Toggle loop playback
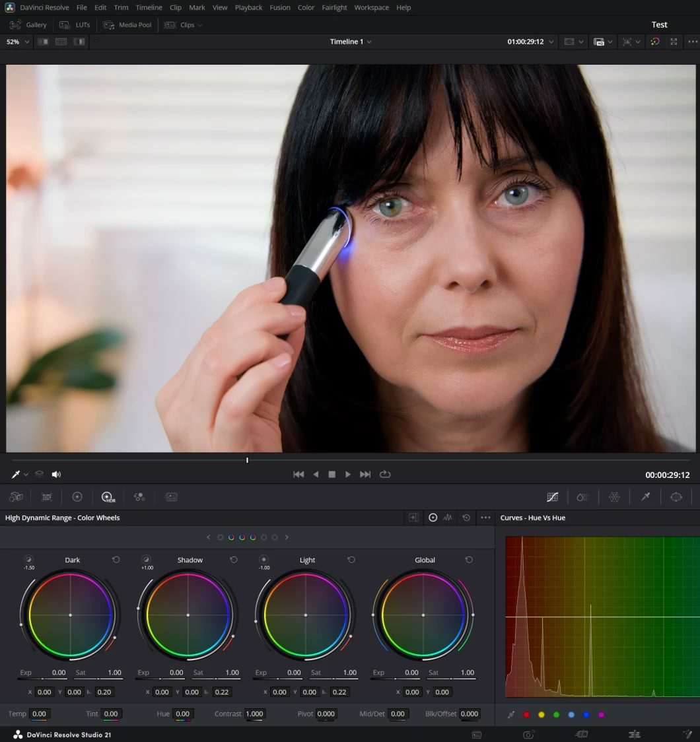 tap(385, 474)
